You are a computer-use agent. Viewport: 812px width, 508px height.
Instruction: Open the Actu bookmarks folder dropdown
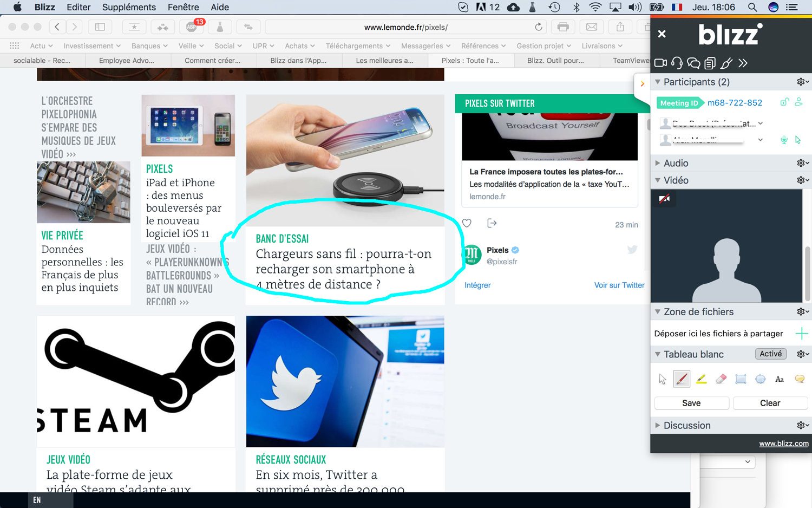pyautogui.click(x=41, y=46)
